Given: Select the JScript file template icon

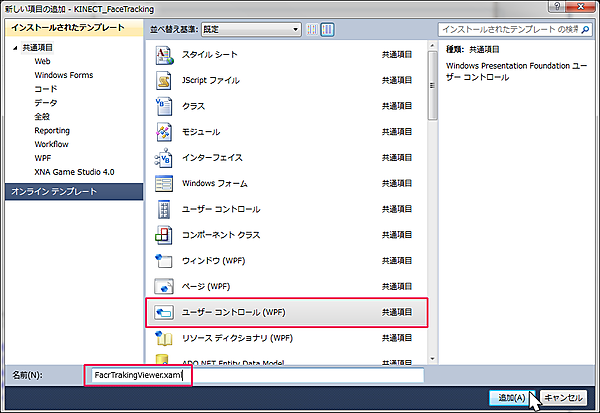Looking at the screenshot, I should point(164,81).
